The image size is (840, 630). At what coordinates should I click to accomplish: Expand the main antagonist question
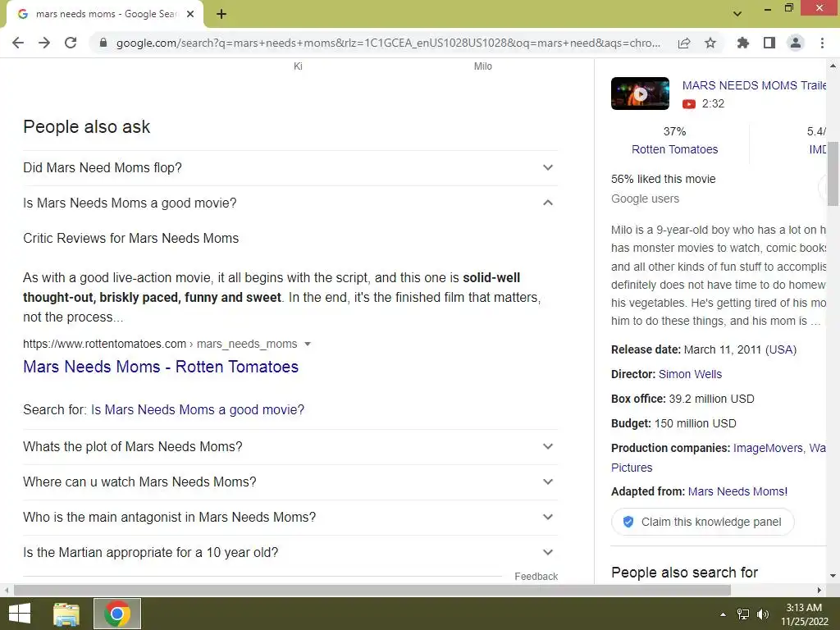click(290, 518)
